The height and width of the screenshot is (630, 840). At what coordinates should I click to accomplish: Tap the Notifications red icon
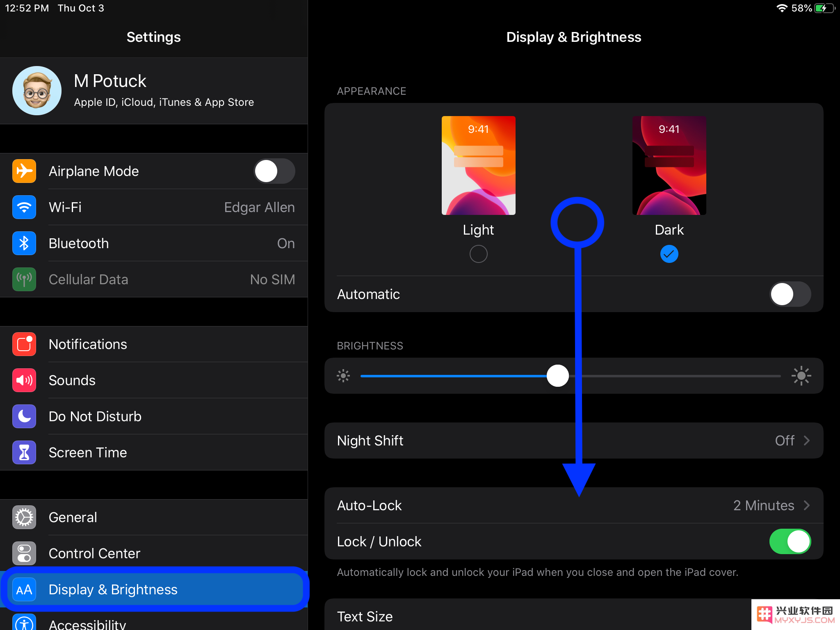click(24, 344)
